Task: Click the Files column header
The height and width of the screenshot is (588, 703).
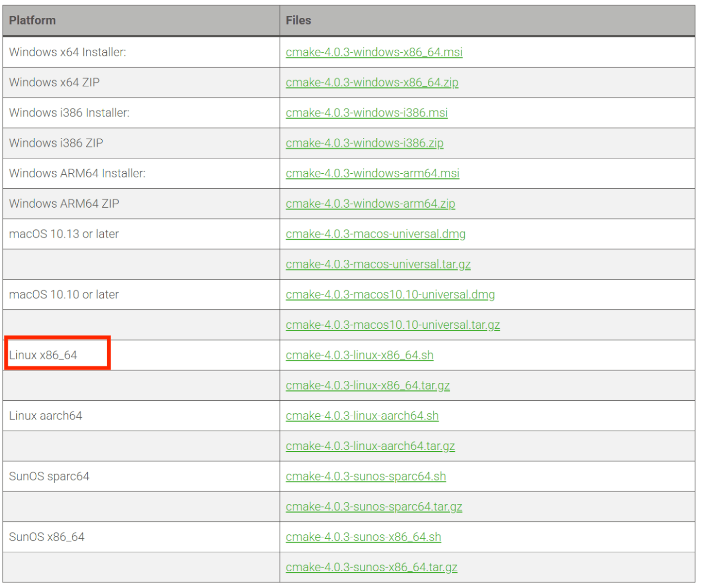Action: pyautogui.click(x=297, y=20)
